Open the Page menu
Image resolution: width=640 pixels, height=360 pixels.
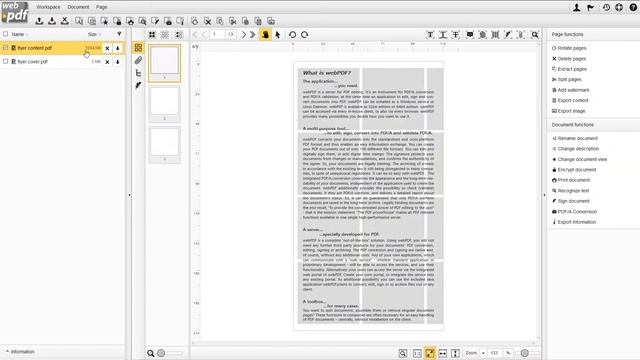102,7
